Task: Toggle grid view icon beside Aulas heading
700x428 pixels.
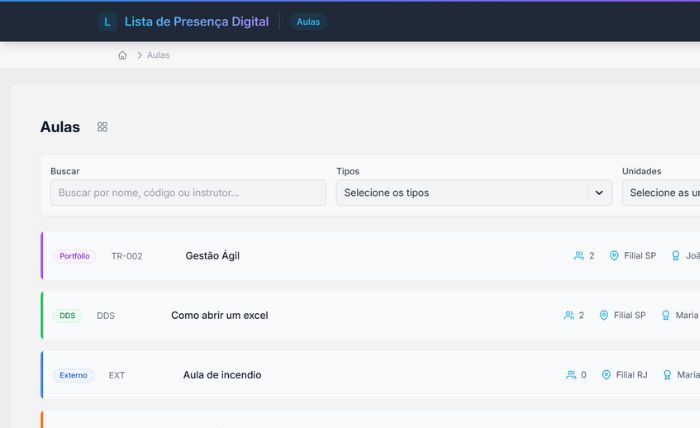Action: 102,127
